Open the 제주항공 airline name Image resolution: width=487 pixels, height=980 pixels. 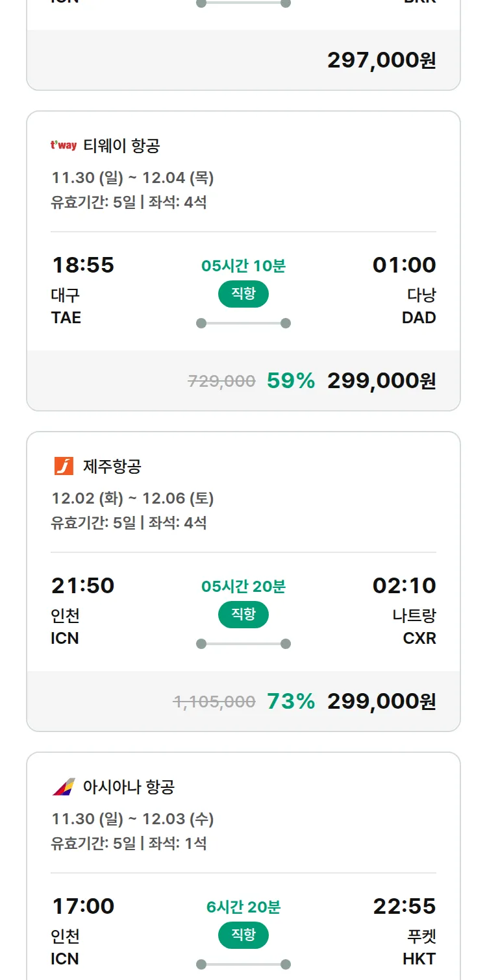112,466
